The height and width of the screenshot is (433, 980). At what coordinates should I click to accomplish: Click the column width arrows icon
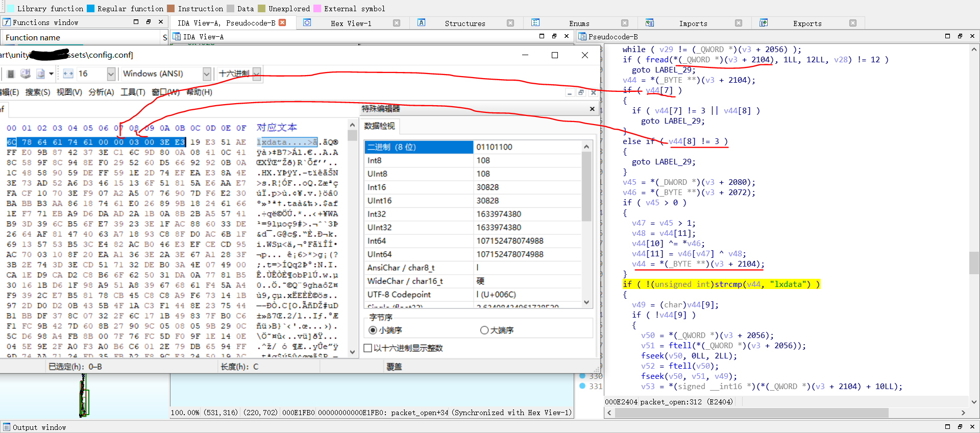[68, 74]
